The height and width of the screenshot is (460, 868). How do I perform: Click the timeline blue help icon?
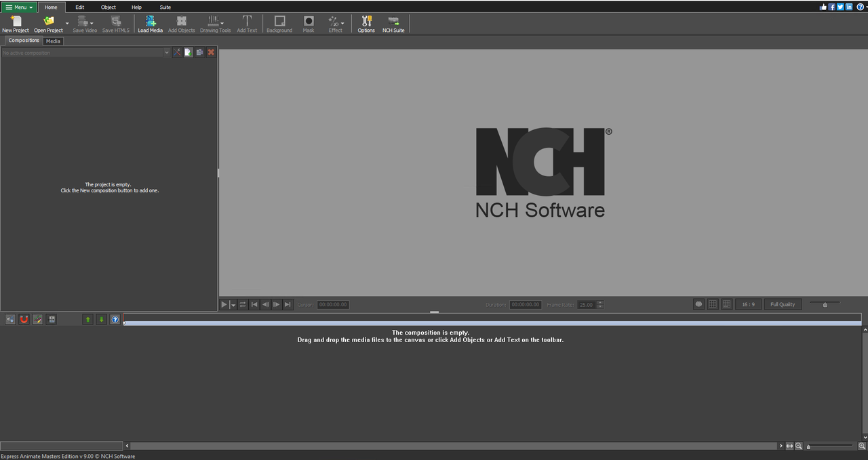[x=115, y=319]
